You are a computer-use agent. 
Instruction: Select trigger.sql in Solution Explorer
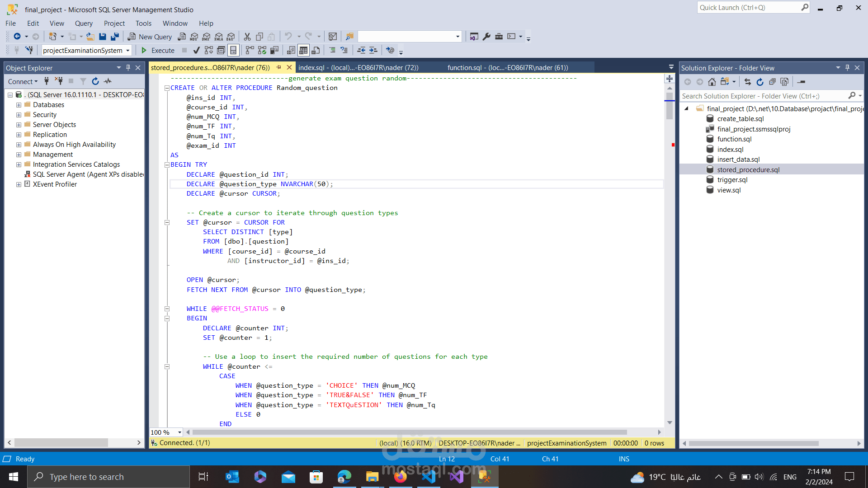point(732,180)
